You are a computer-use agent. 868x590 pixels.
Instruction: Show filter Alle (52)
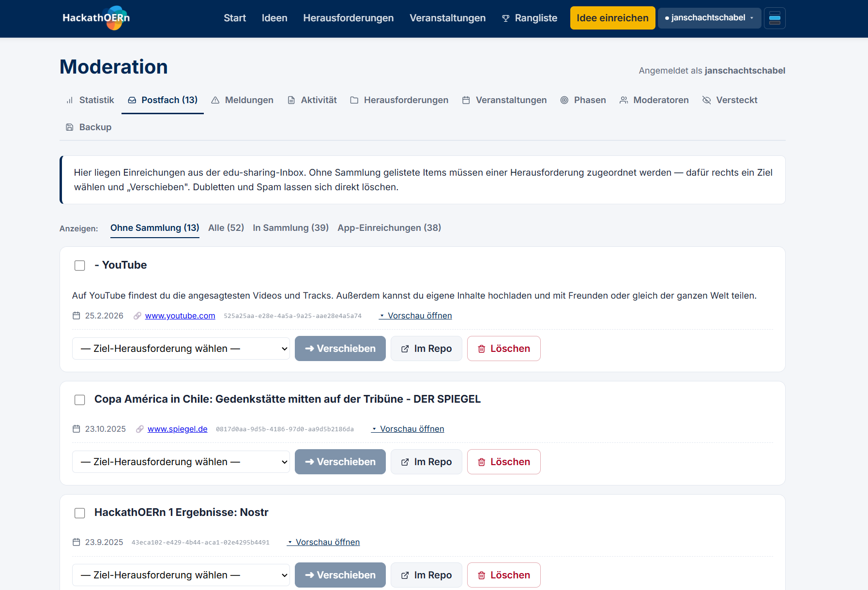tap(226, 228)
